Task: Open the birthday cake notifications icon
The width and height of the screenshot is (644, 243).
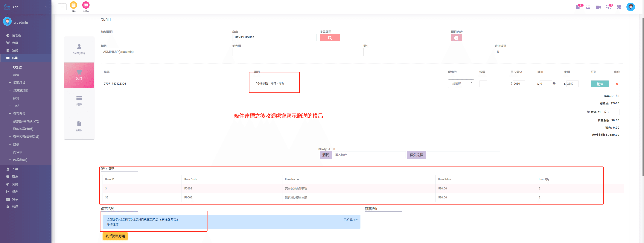Action: coord(578,7)
